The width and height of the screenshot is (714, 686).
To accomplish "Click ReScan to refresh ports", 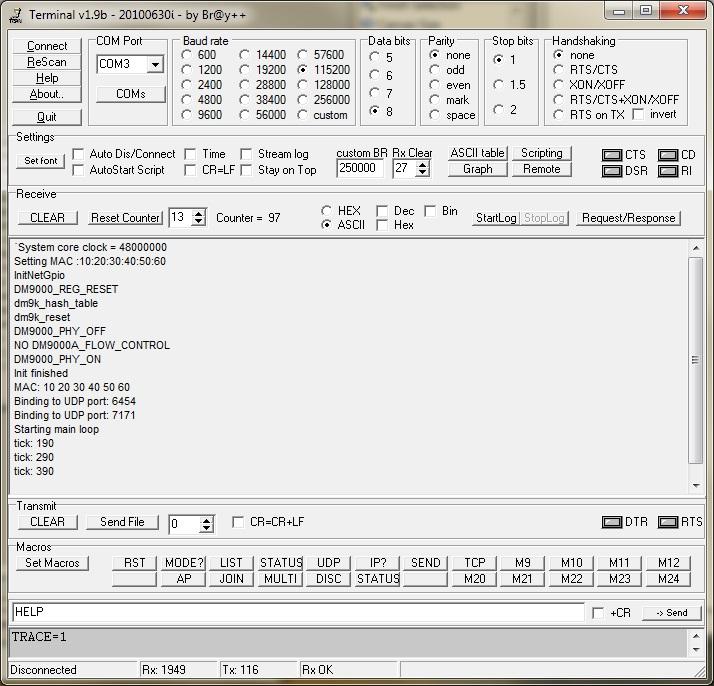I will click(47, 62).
